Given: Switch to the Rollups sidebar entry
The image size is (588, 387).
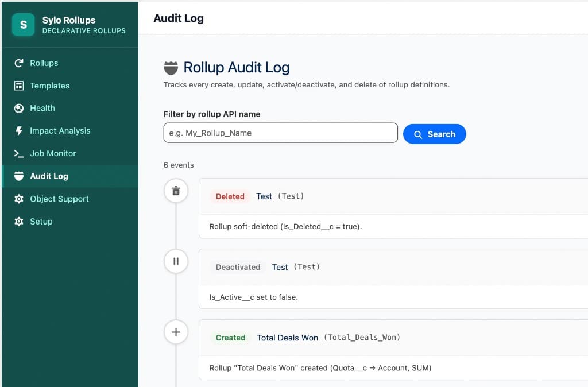Looking at the screenshot, I should point(44,63).
